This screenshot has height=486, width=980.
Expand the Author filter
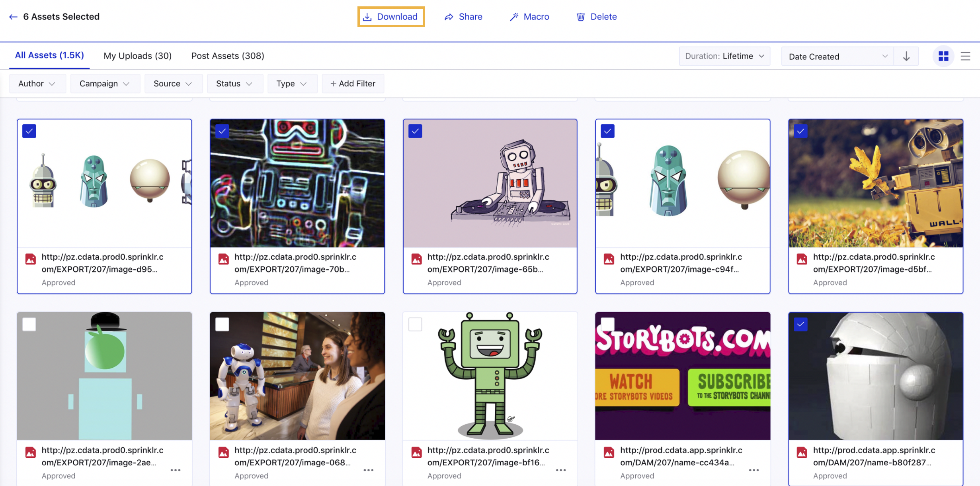pyautogui.click(x=37, y=84)
